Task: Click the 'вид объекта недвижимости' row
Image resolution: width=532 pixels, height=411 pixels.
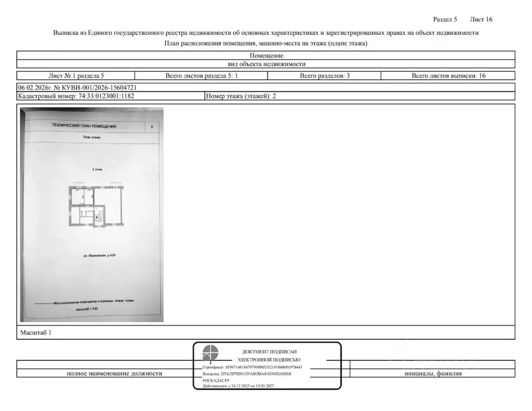Action: point(266,64)
